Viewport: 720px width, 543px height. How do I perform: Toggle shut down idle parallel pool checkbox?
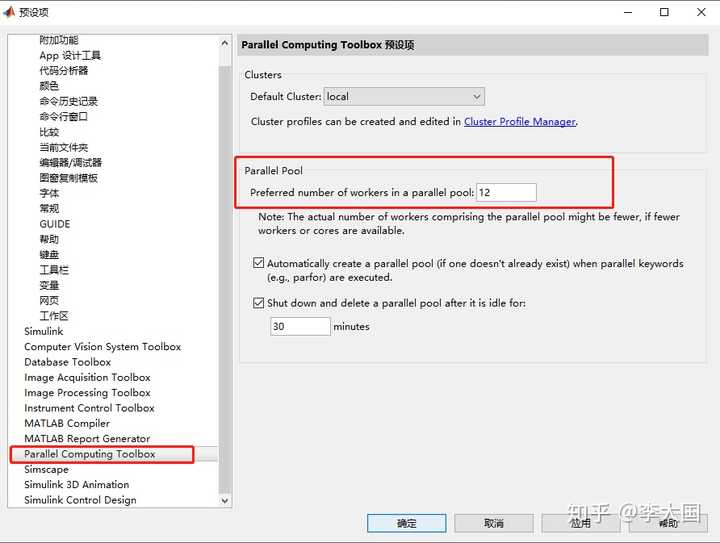pos(259,303)
